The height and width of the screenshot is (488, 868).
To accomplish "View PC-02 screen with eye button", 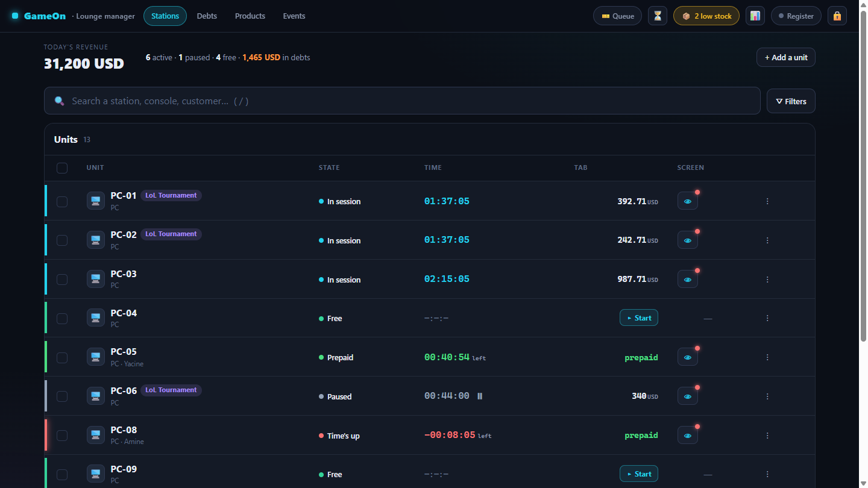I will pos(688,240).
